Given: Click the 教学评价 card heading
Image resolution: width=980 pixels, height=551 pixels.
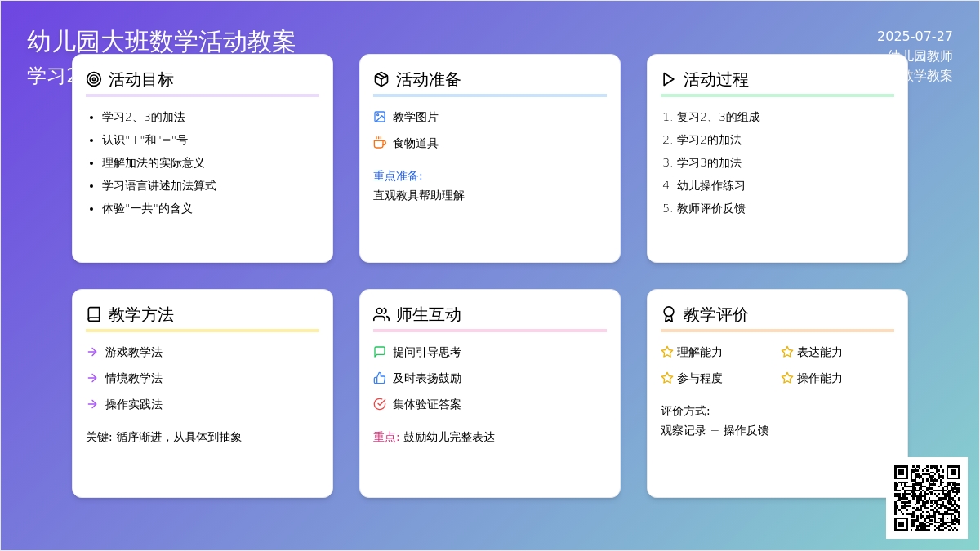Looking at the screenshot, I should [716, 314].
